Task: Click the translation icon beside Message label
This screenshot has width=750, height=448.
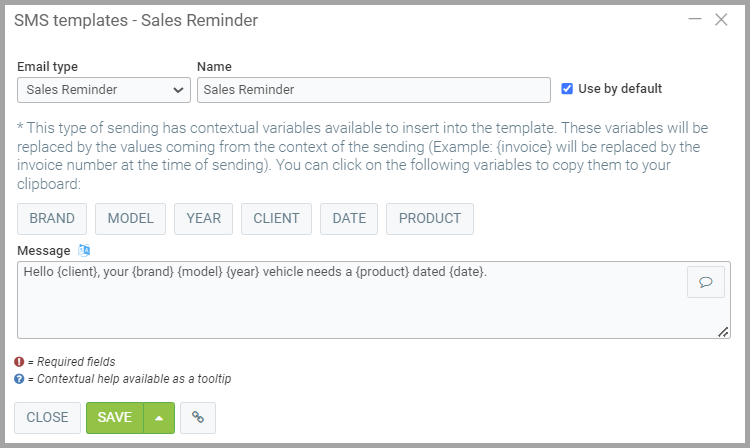Action: (84, 250)
